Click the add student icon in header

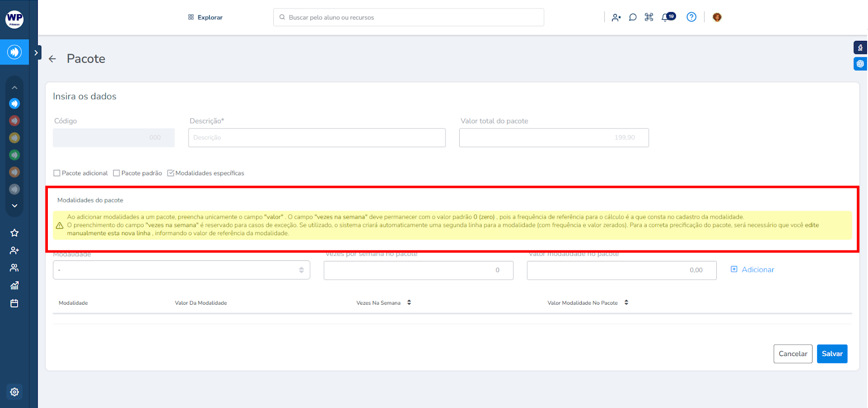click(x=616, y=17)
